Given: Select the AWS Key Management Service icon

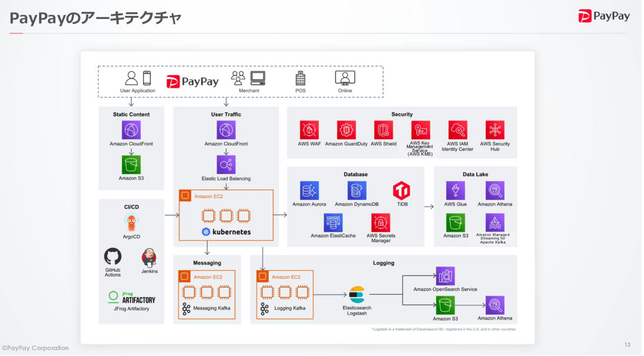Looking at the screenshot, I should point(421,130).
